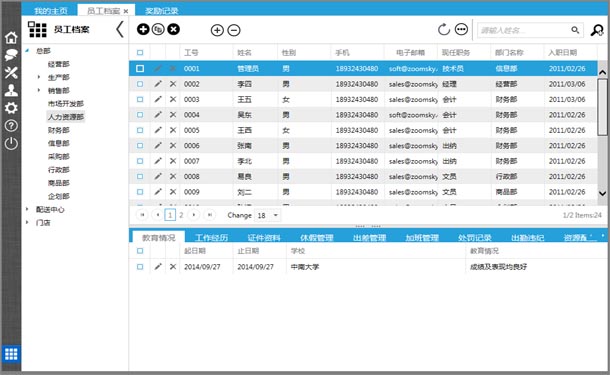Check the box for employee 0001
The height and width of the screenshot is (375, 610).
140,68
